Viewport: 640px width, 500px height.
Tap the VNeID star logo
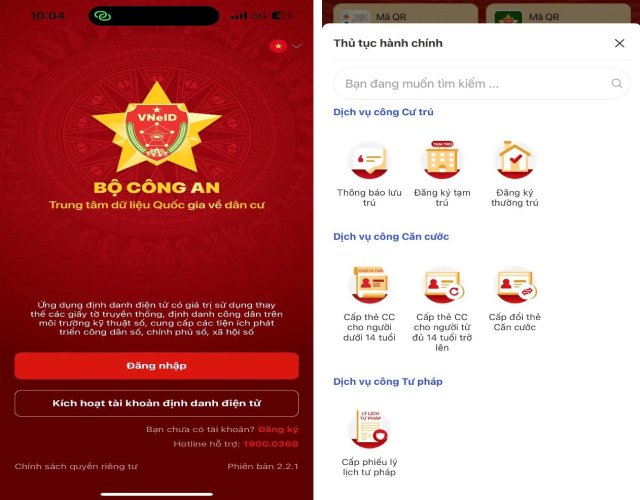(157, 127)
